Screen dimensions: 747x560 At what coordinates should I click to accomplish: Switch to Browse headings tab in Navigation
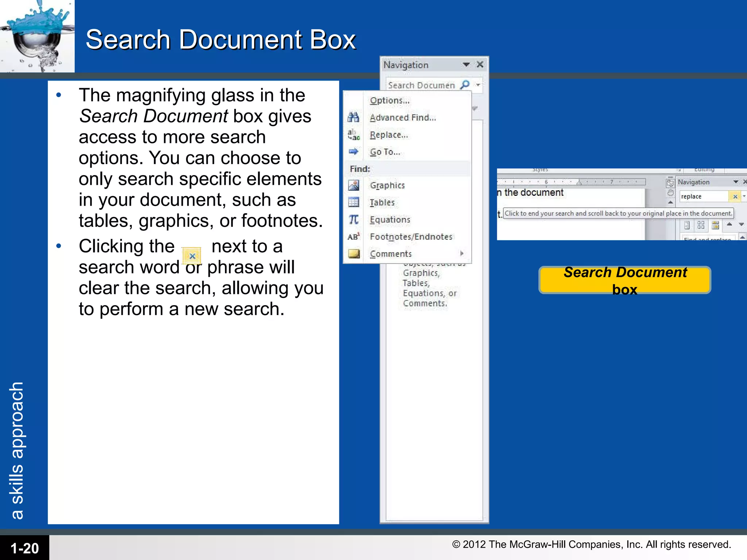pyautogui.click(x=686, y=225)
